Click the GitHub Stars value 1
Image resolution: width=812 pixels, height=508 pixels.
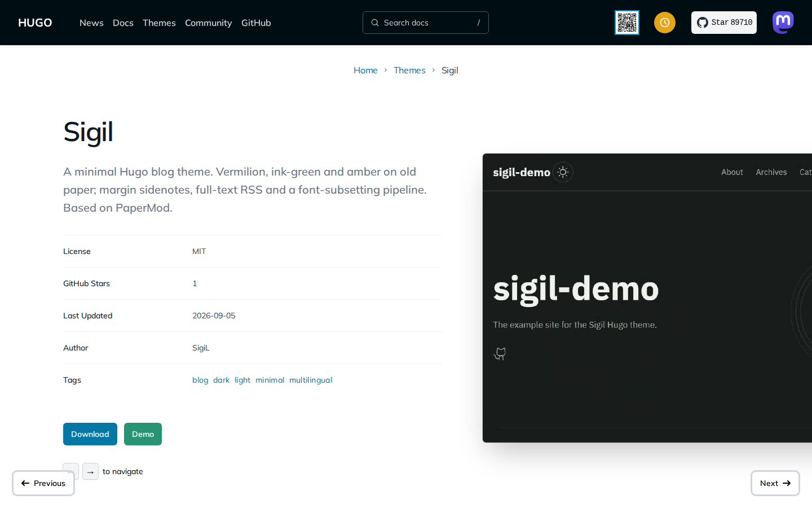click(195, 283)
